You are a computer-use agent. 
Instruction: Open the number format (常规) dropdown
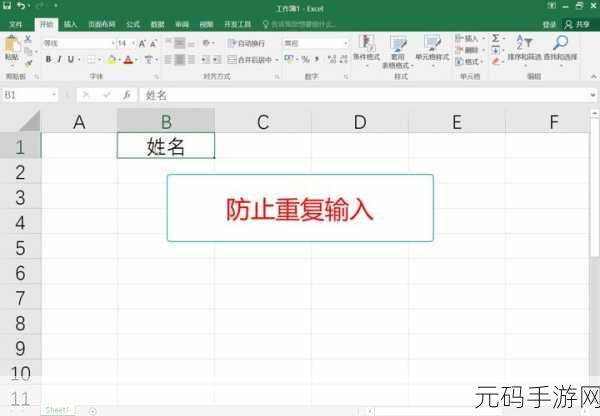[x=346, y=43]
